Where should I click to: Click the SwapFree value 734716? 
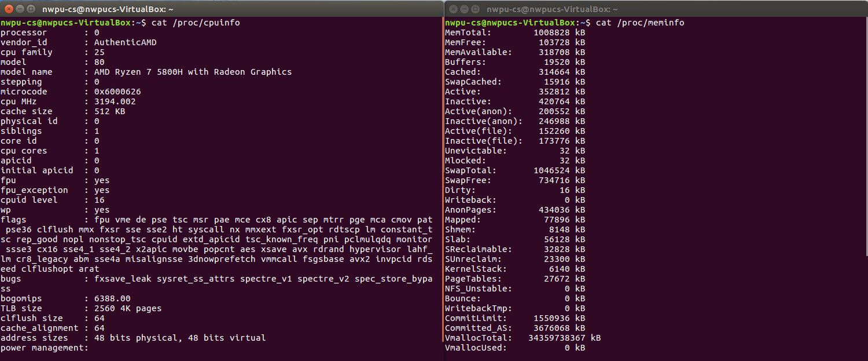coord(554,180)
